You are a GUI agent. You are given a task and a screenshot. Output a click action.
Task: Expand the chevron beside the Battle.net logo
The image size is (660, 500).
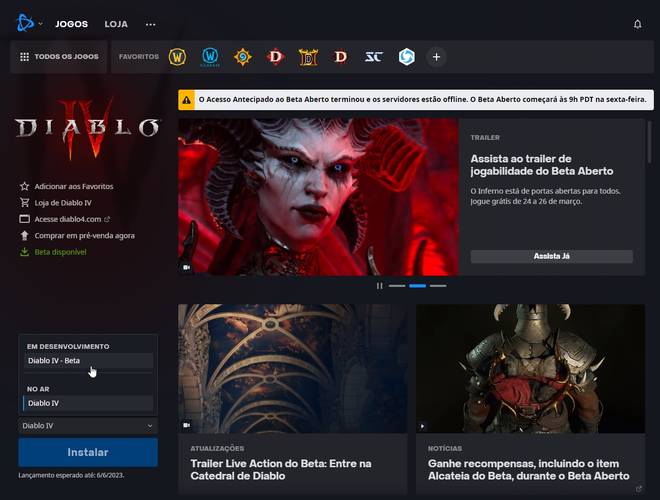click(40, 24)
